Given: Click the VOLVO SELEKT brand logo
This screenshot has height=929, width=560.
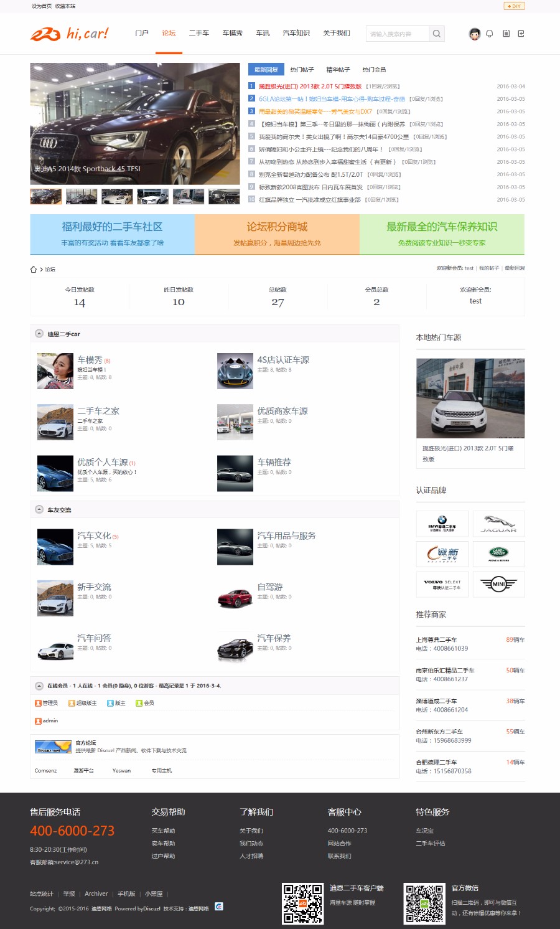Looking at the screenshot, I should 442,584.
